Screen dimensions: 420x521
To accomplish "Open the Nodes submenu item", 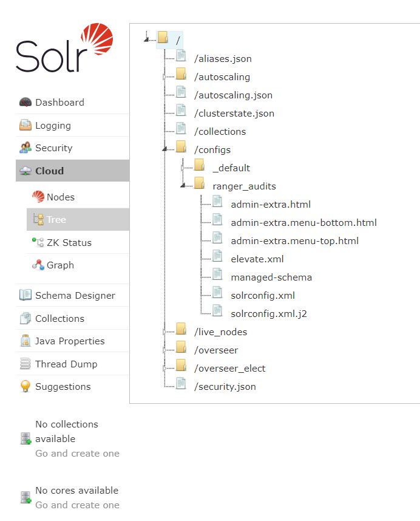I will tap(78, 197).
